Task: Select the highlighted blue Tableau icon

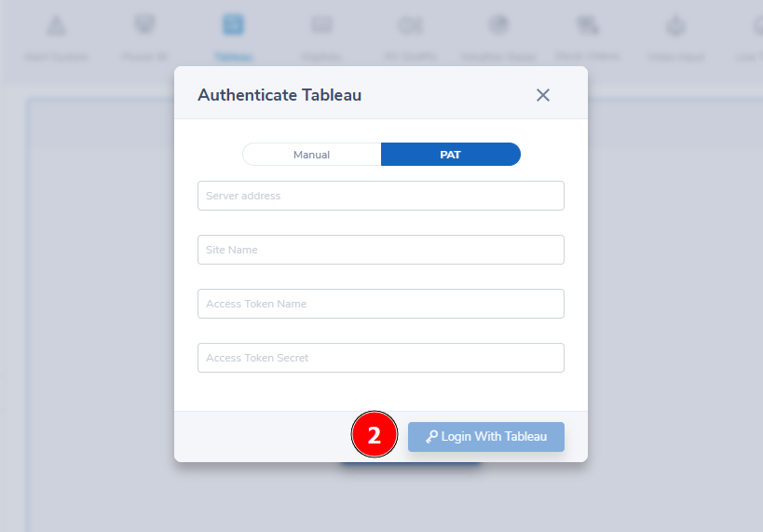Action: coord(233,24)
